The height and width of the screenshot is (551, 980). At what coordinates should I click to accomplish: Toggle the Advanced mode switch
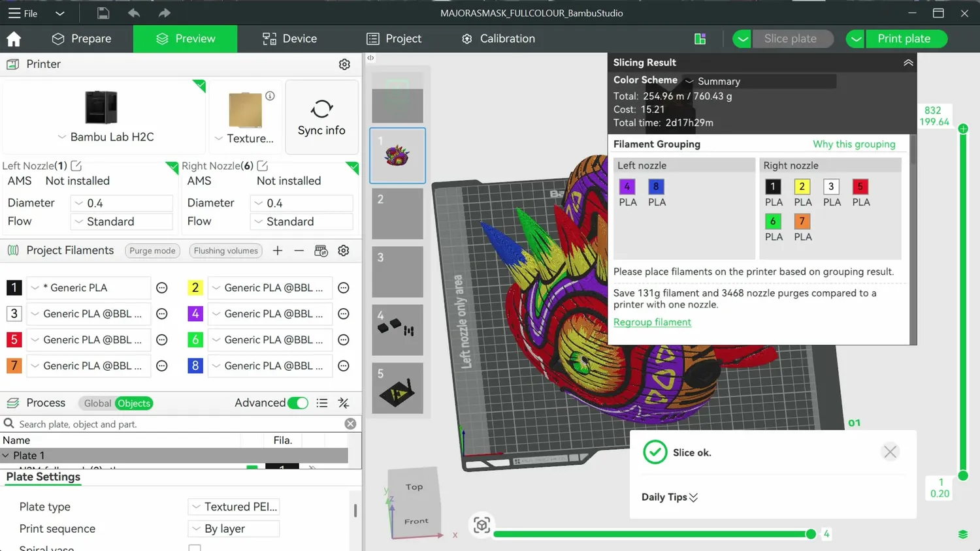[298, 403]
